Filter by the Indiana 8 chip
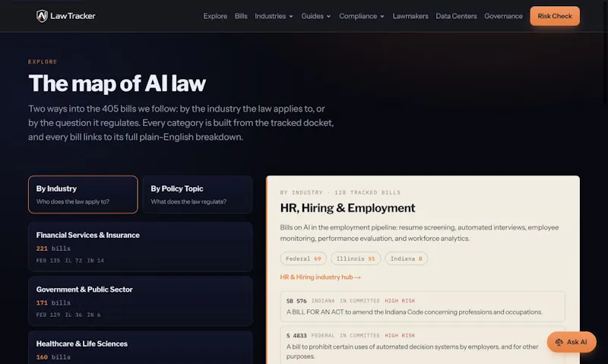The height and width of the screenshot is (364, 608). coord(406,258)
